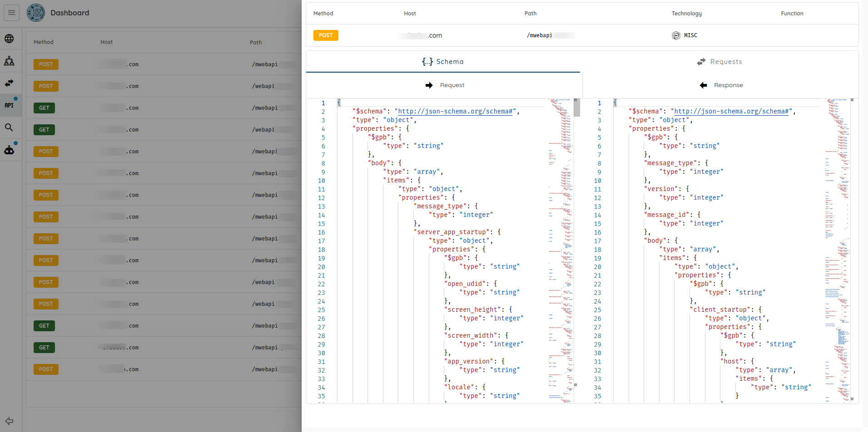Open the traffic arrows sidebar icon
868x432 pixels.
pos(9,83)
